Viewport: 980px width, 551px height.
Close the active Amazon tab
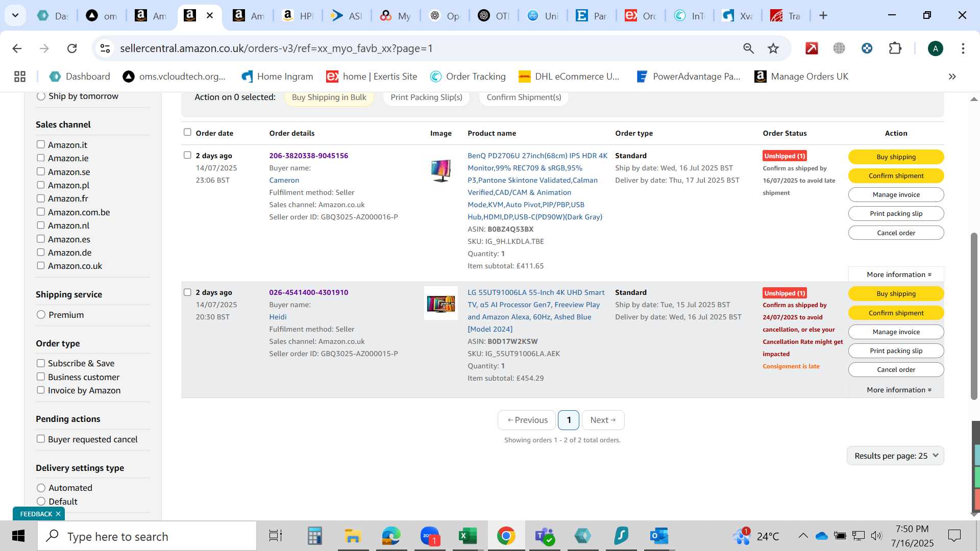(x=210, y=16)
